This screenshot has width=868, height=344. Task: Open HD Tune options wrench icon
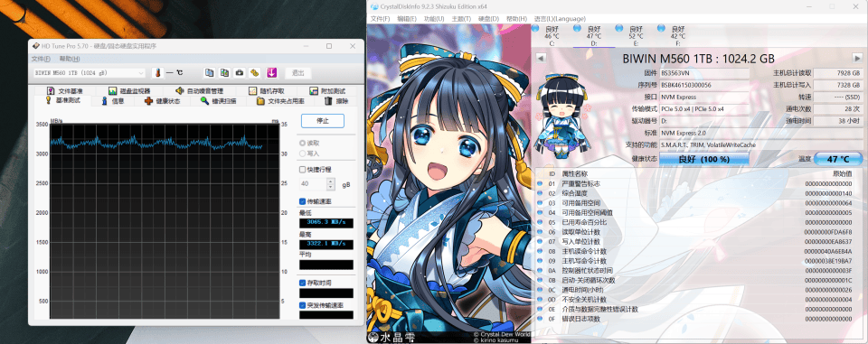(x=255, y=72)
